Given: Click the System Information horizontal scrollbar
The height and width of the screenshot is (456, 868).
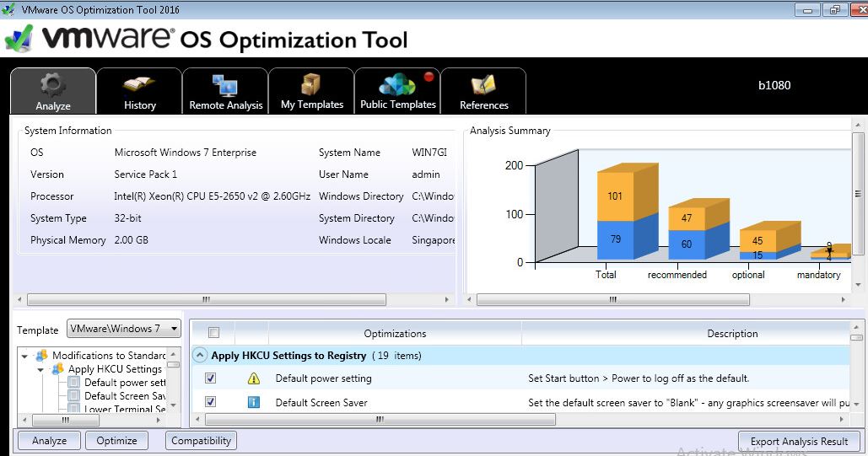Looking at the screenshot, I should (x=207, y=299).
